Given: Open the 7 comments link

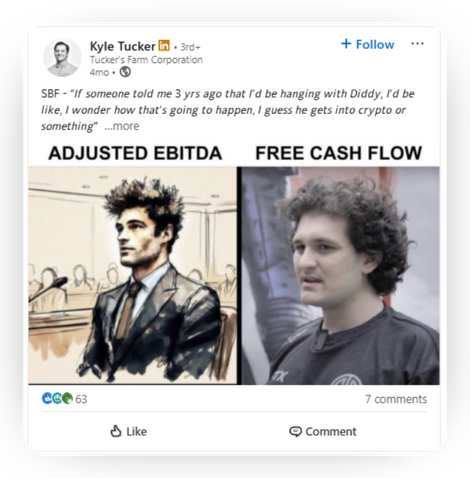Looking at the screenshot, I should [x=396, y=399].
